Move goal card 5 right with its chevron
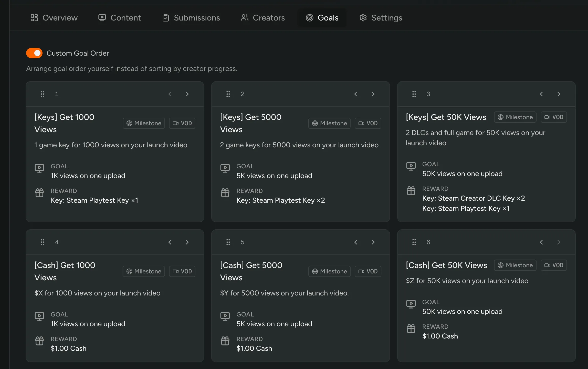 click(x=373, y=242)
